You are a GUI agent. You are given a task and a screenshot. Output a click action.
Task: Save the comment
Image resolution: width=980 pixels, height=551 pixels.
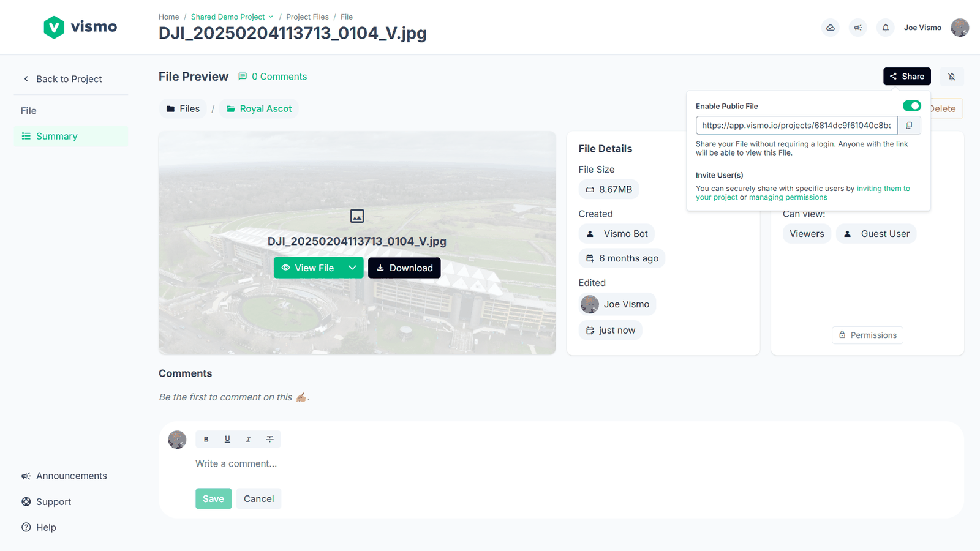[214, 499]
